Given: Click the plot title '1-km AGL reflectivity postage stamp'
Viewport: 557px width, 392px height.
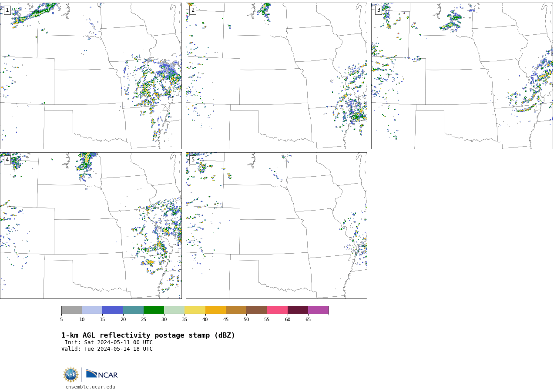Looking at the screenshot, I should [x=148, y=335].
